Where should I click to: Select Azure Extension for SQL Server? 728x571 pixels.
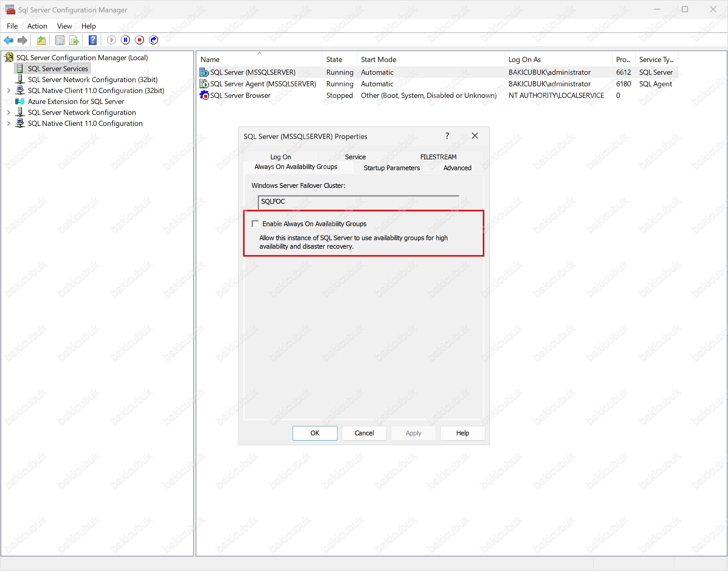pos(76,102)
